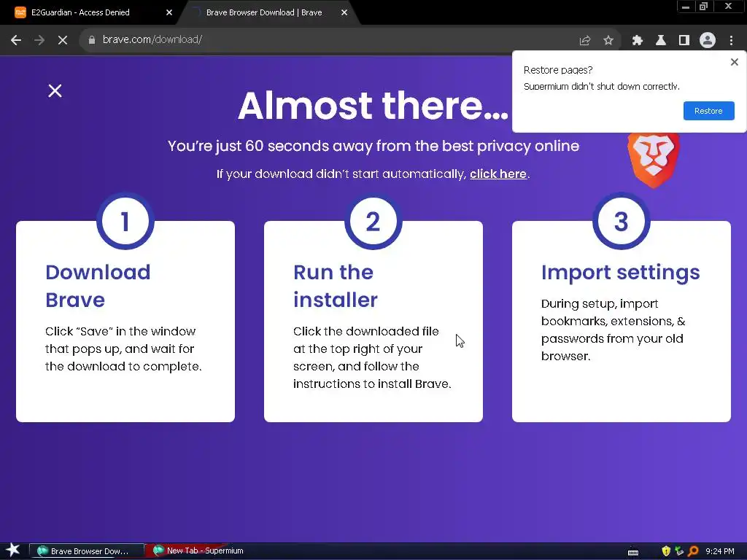The image size is (747, 560).
Task: Click text 'Click "Save" in the window'
Action: [x=120, y=332]
